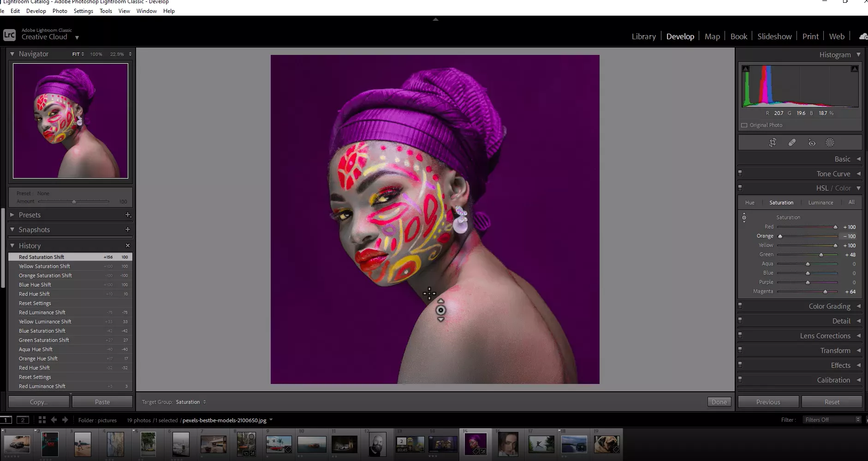Toggle Tone Curve panel on/off switch
868x461 pixels.
click(740, 173)
